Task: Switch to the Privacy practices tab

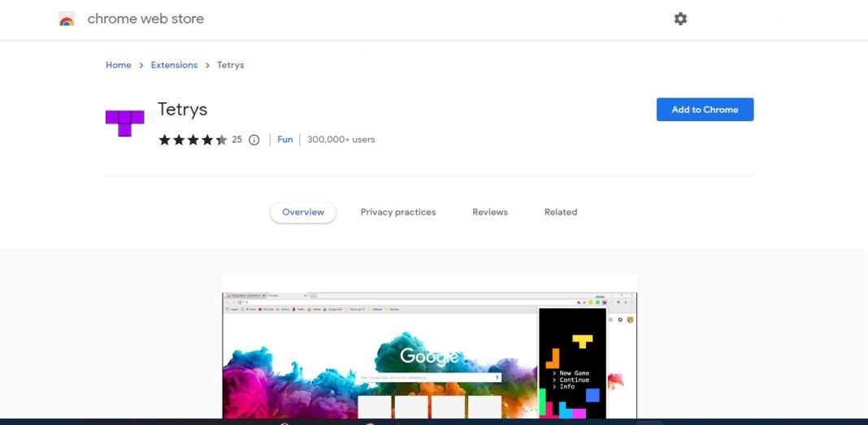Action: [398, 212]
